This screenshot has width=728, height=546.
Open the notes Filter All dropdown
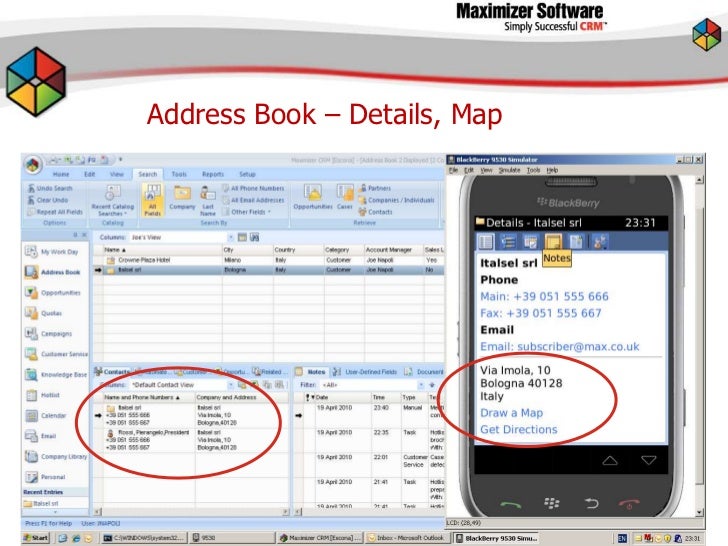421,385
